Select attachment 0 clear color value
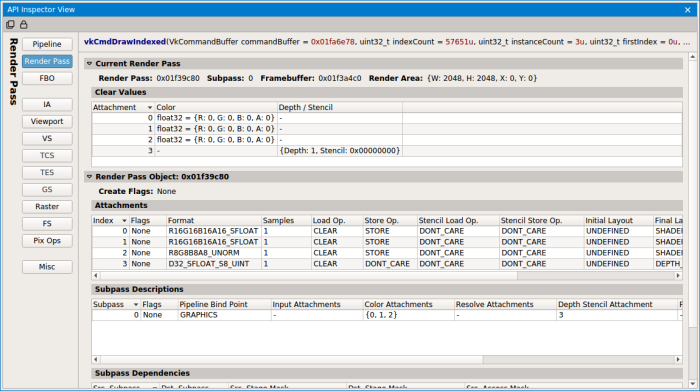The width and height of the screenshot is (700, 391). (216, 118)
